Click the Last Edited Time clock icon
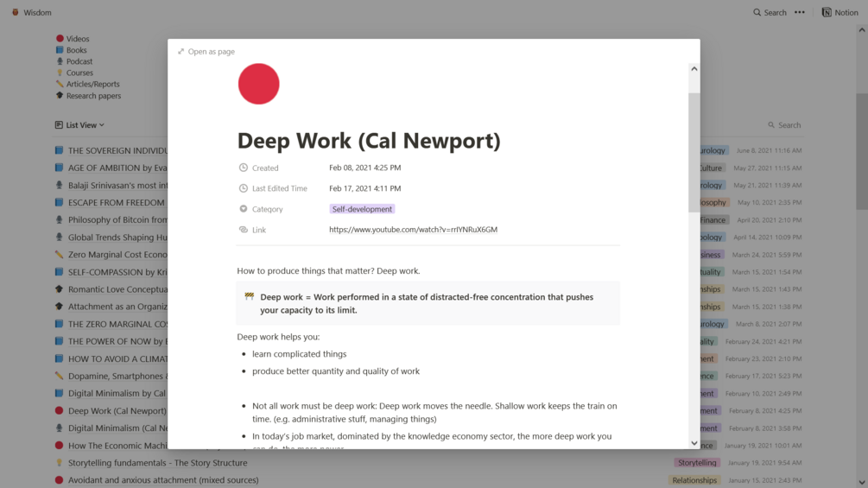The width and height of the screenshot is (868, 488). pyautogui.click(x=243, y=188)
